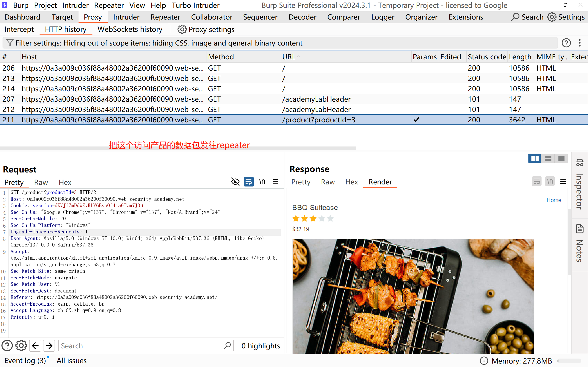Toggle line wrap button in Request toolbar

(x=249, y=182)
